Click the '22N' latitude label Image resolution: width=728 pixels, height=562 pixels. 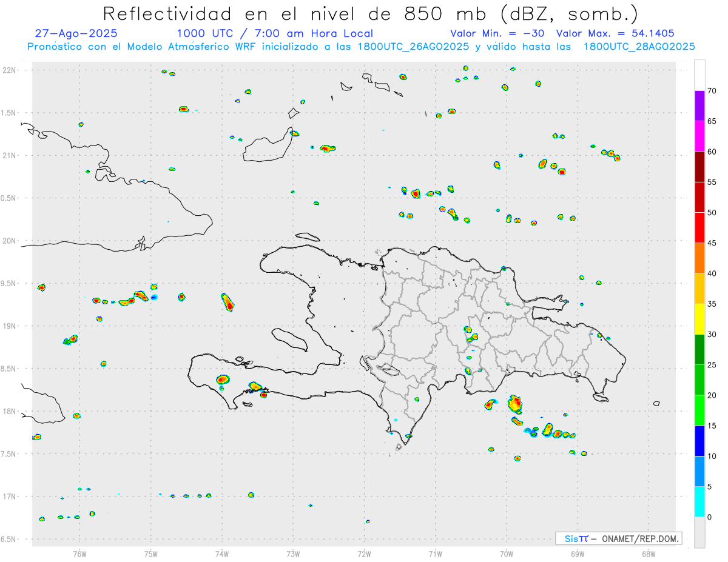tap(10, 70)
